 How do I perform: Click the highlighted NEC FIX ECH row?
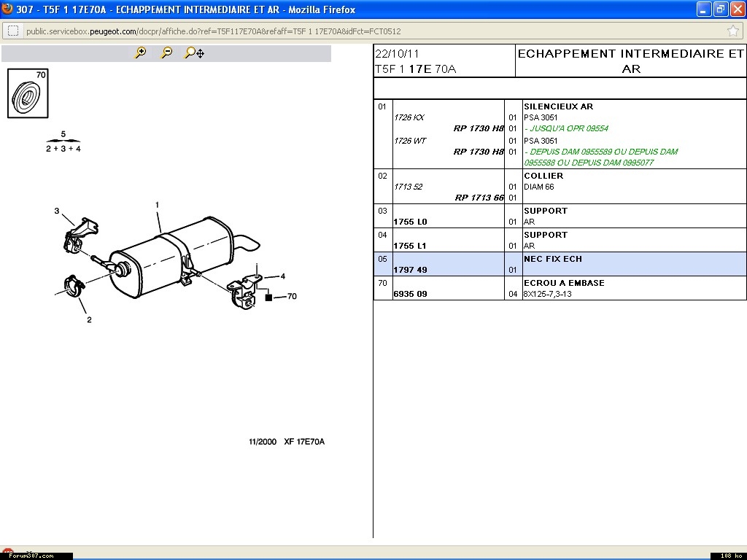pyautogui.click(x=552, y=259)
